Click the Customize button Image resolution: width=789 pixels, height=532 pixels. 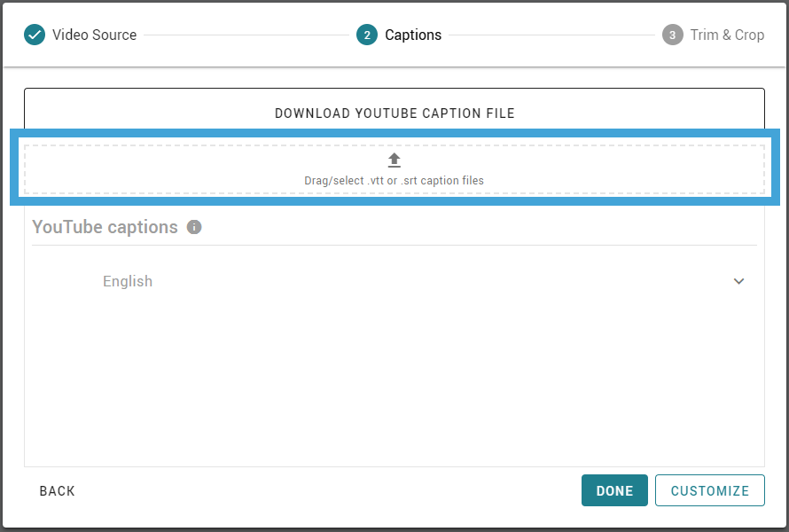click(710, 490)
